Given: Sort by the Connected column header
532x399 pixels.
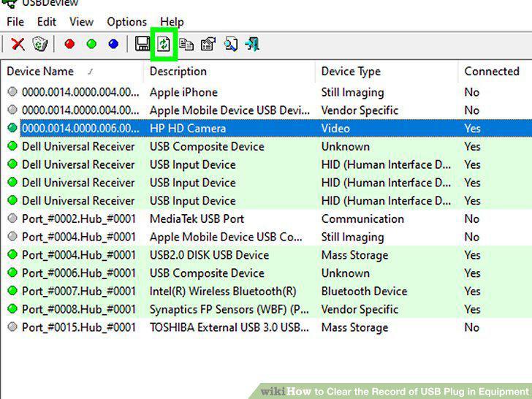Looking at the screenshot, I should (x=492, y=72).
